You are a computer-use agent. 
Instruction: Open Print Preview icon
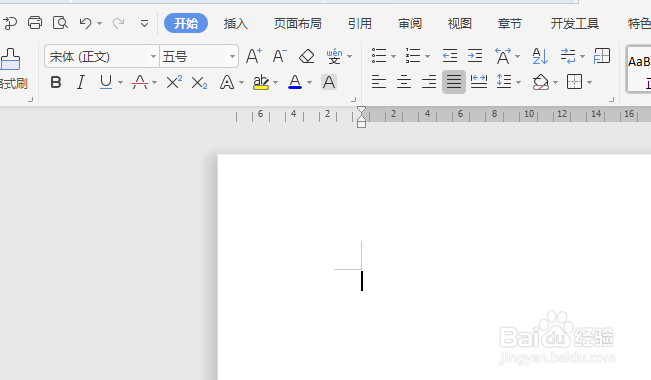[x=60, y=22]
